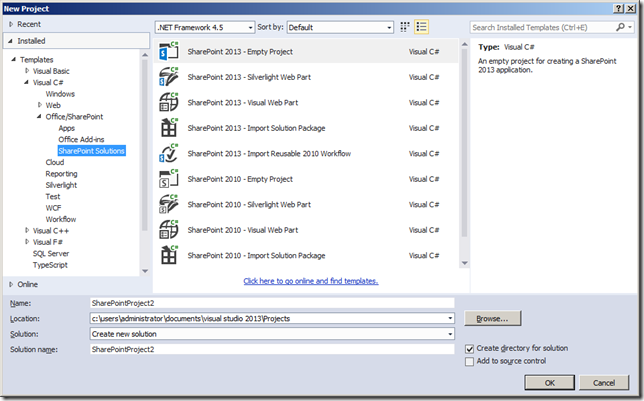Select the Windows template category

pos(60,94)
